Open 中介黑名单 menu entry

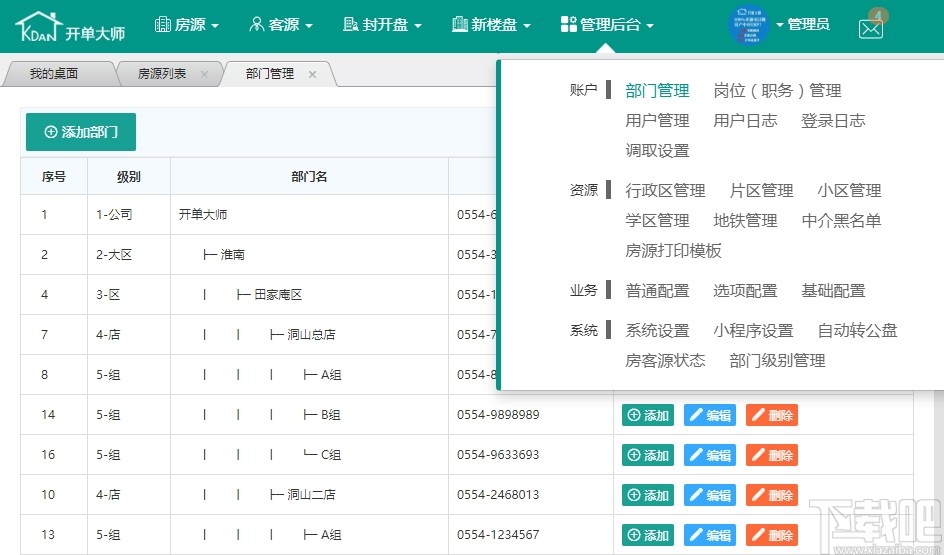[x=842, y=221]
